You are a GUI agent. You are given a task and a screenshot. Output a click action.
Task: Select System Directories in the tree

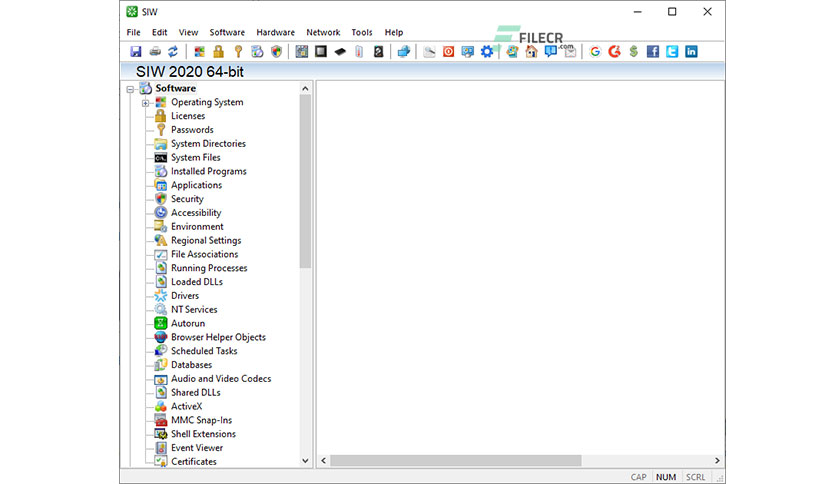(208, 143)
